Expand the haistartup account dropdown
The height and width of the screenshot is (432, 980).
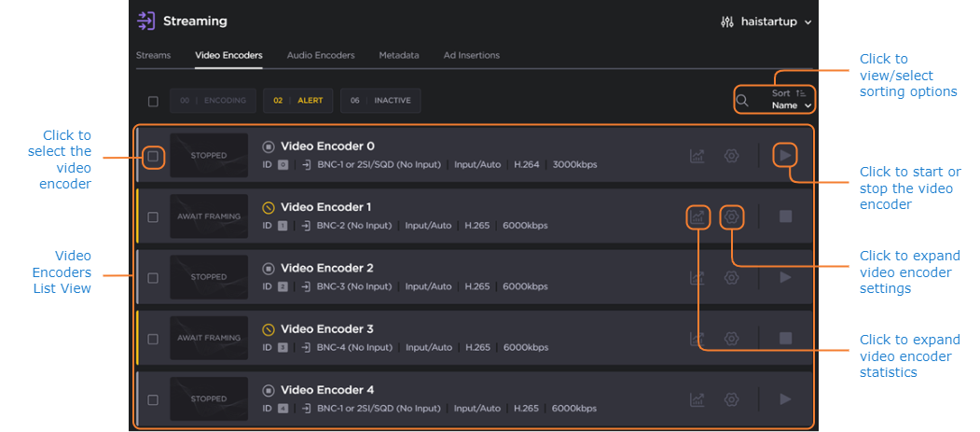(x=766, y=21)
